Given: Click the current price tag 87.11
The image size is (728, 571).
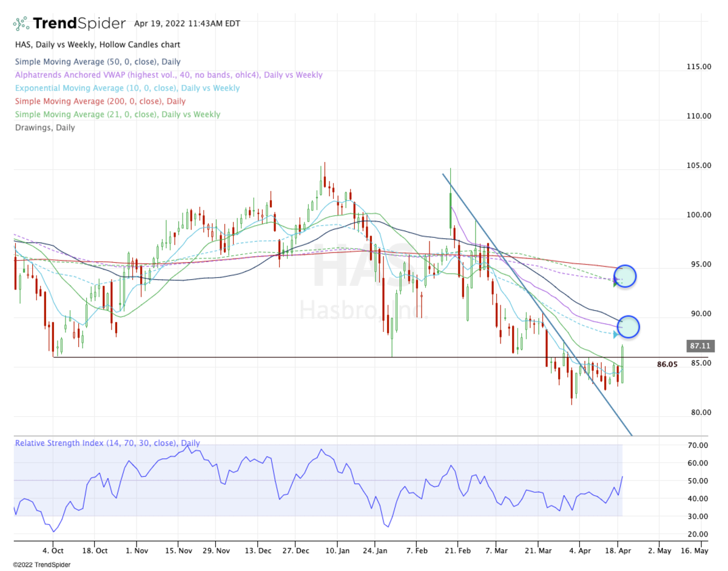Looking at the screenshot, I should [x=700, y=346].
